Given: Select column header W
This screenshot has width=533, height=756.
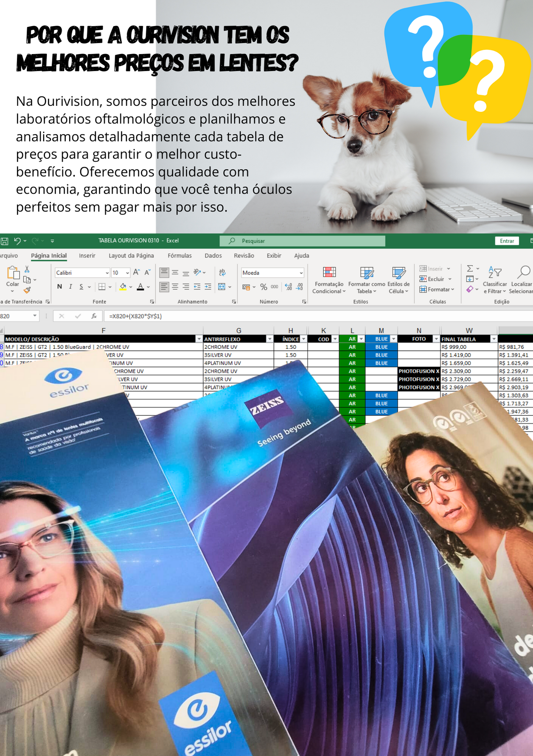Looking at the screenshot, I should 469,330.
